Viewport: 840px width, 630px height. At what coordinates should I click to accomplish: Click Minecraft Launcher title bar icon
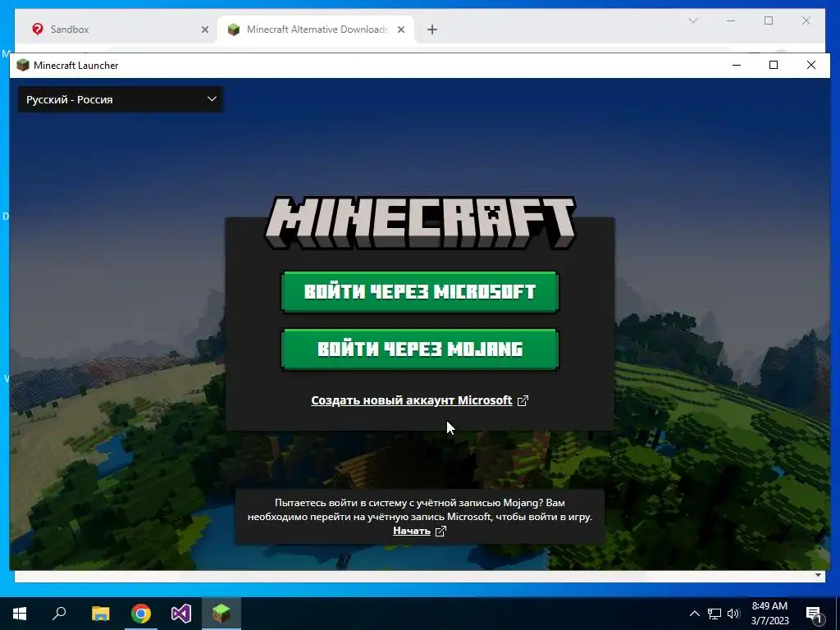[22, 66]
